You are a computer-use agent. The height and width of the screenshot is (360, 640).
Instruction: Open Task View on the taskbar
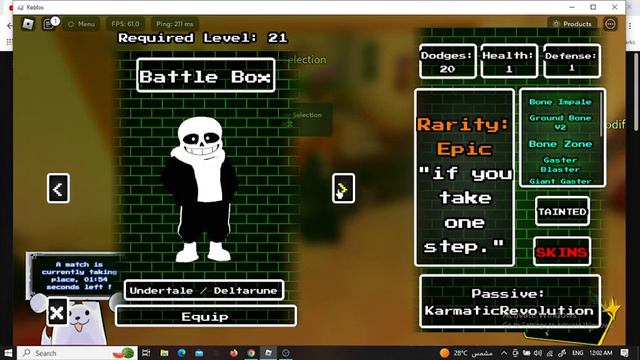point(146,353)
